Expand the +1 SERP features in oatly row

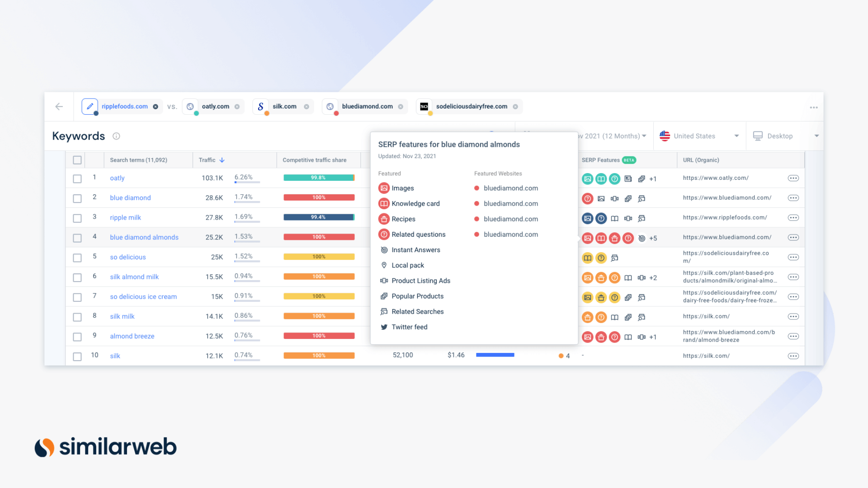click(653, 179)
